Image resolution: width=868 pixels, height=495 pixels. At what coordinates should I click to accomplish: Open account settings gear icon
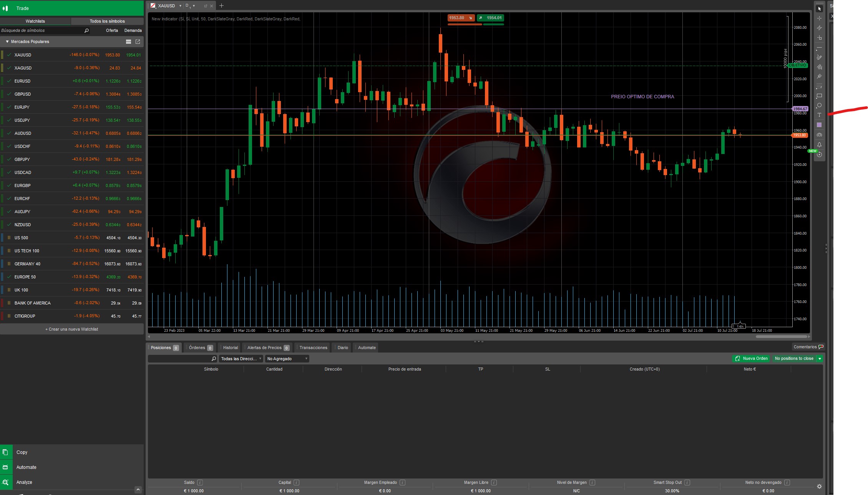pos(819,486)
